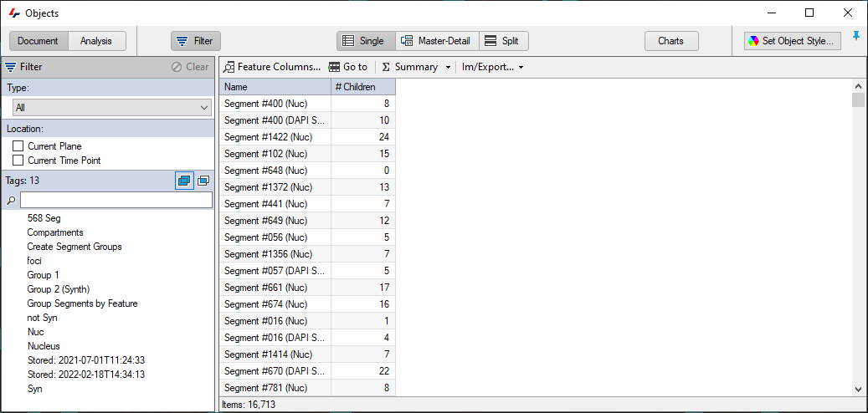Sort by the Name column header
The height and width of the screenshot is (413, 868).
click(x=275, y=87)
